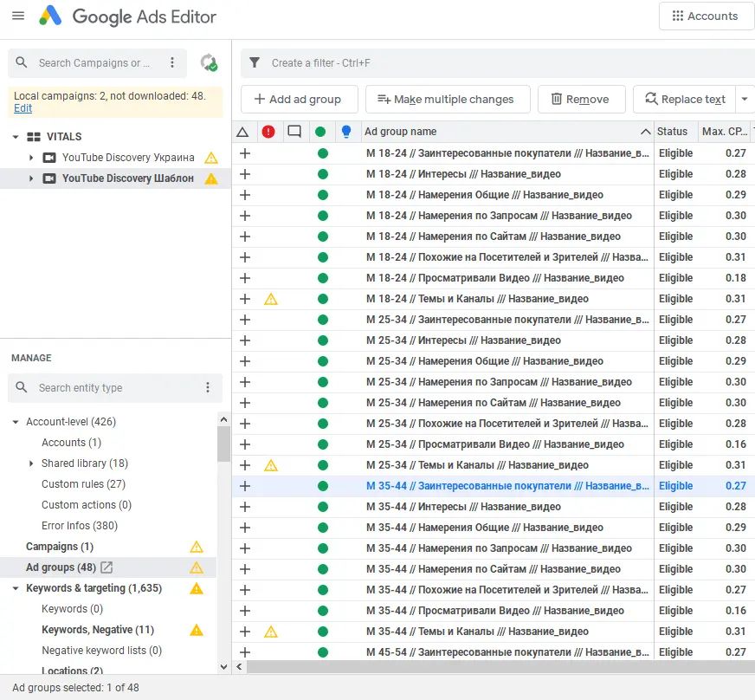Click warning icon next to Campaigns (1)

tap(197, 547)
